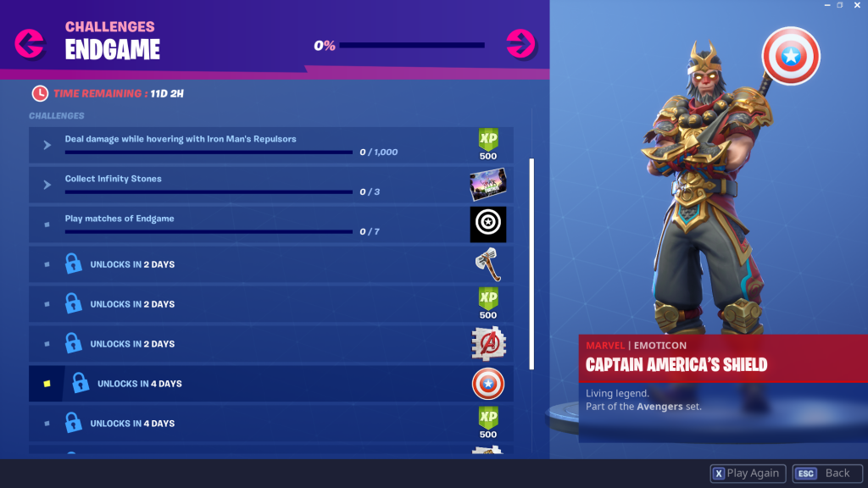
Task: Select the Captain America's Shield emoticon reward
Action: pos(487,384)
